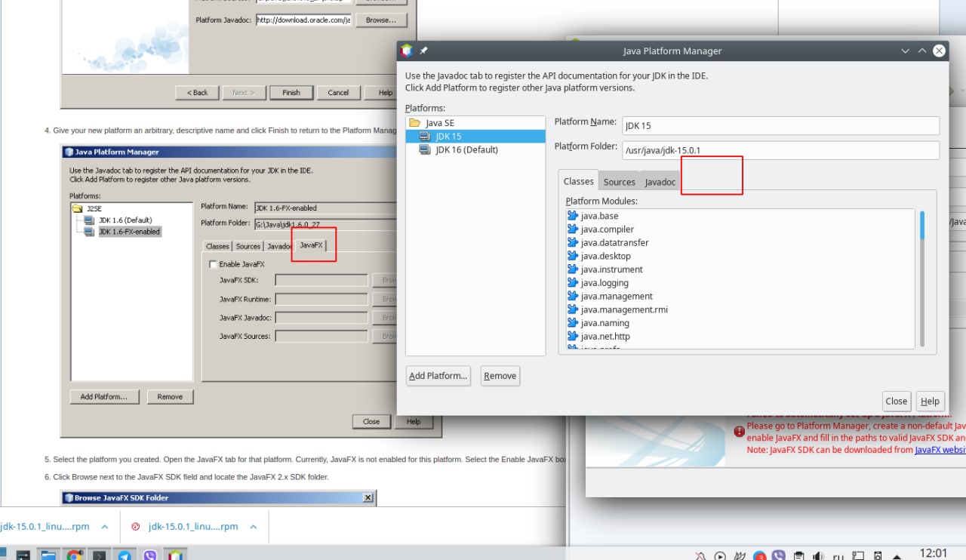Click Finish in the tutorial wizard image
The image size is (966, 560).
(291, 93)
